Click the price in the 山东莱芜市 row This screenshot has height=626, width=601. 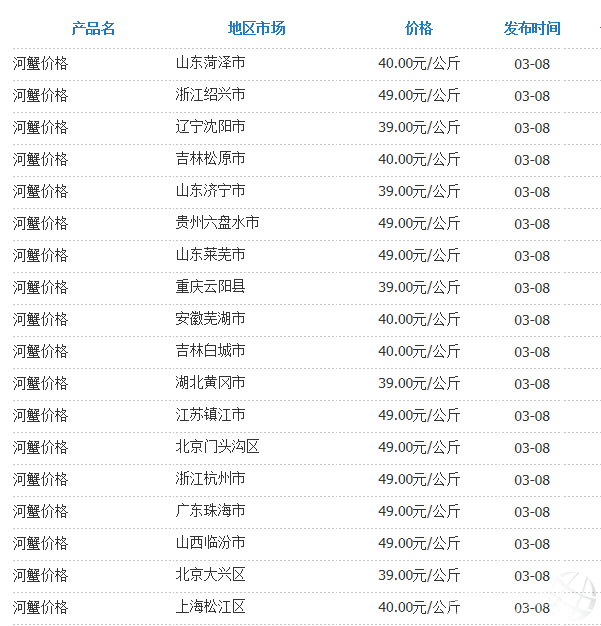click(x=419, y=256)
